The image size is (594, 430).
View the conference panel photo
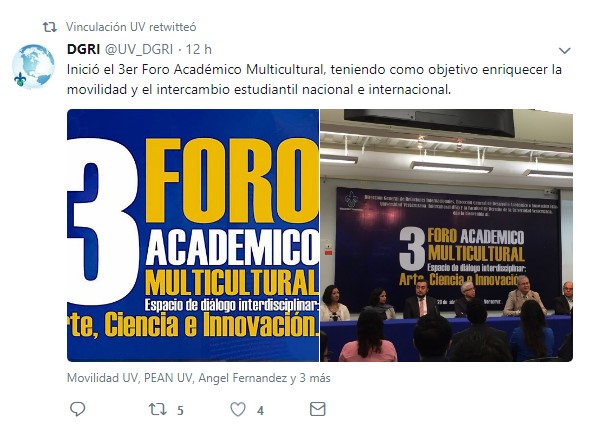[x=447, y=235]
